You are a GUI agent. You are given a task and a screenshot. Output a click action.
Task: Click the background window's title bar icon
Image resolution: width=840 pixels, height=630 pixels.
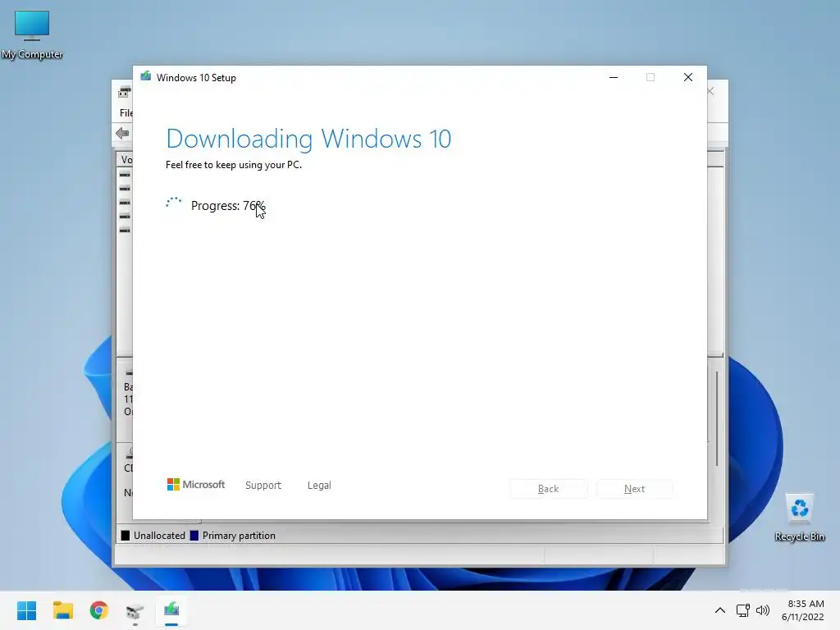click(x=125, y=92)
